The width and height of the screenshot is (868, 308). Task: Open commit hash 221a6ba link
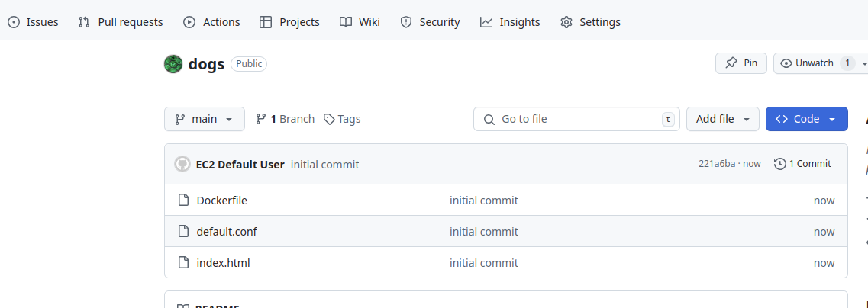click(x=717, y=164)
